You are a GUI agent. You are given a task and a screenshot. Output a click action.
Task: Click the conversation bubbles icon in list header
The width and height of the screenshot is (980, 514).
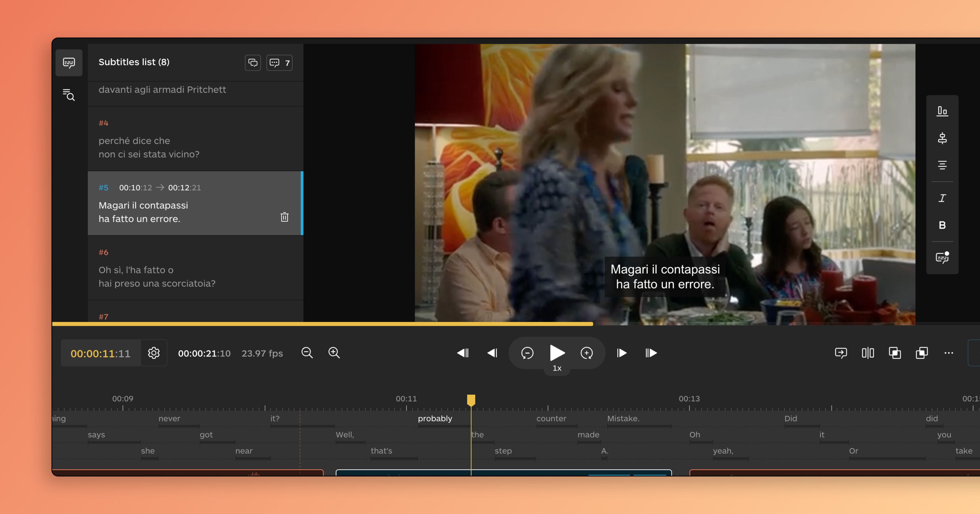point(253,63)
